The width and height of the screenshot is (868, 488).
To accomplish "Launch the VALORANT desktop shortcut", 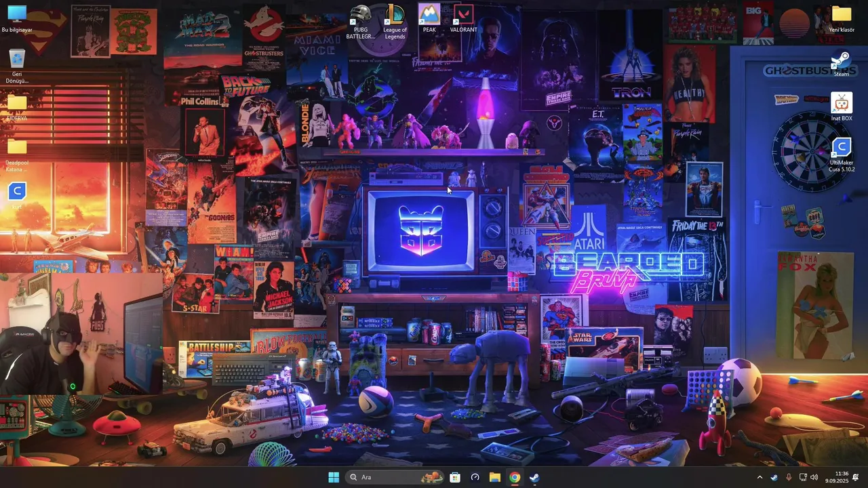I will point(464,18).
